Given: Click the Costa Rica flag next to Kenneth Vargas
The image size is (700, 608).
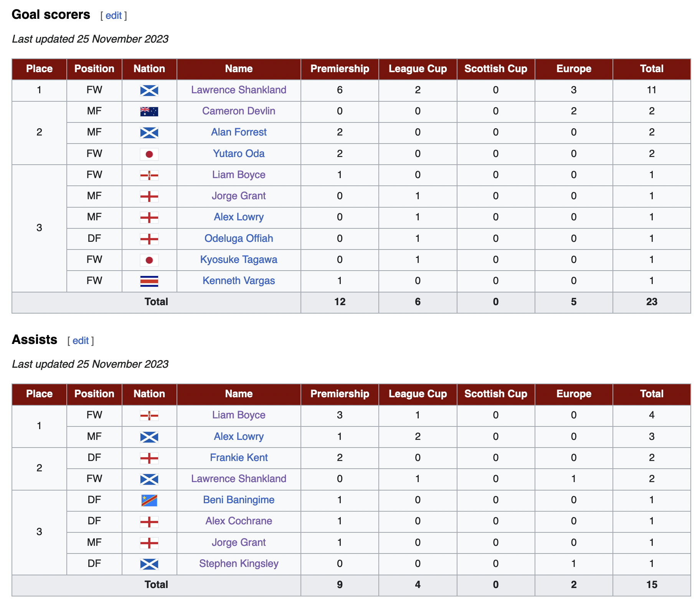Looking at the screenshot, I should point(149,281).
